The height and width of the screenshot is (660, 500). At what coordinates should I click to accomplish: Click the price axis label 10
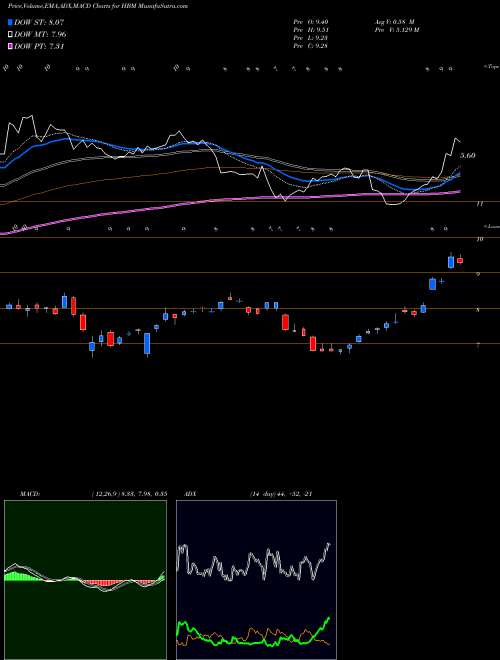pos(479,239)
